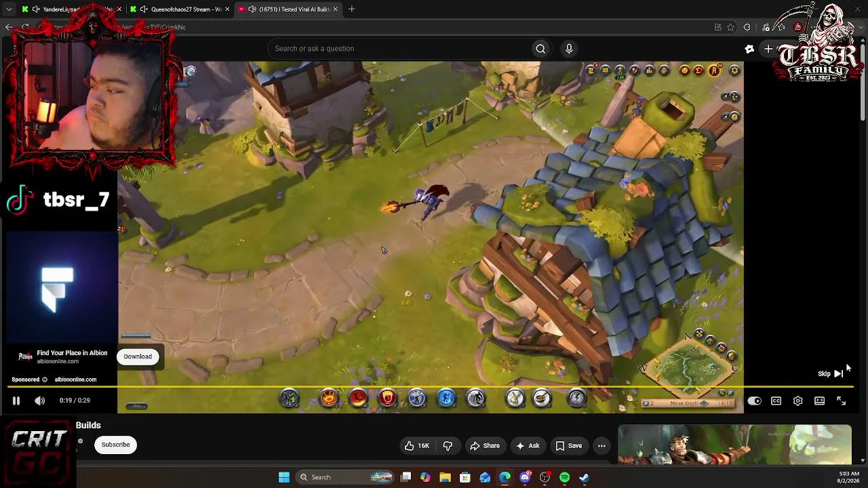This screenshot has height=488, width=868.
Task: Open Microsoft Store from the taskbar
Action: tap(465, 477)
